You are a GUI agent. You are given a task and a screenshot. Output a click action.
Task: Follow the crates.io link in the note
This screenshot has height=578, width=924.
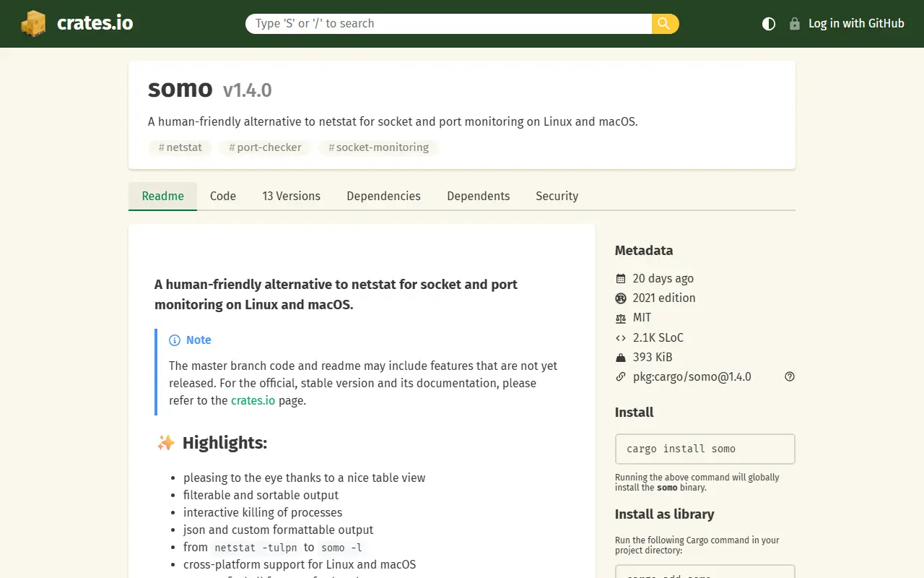click(x=253, y=400)
